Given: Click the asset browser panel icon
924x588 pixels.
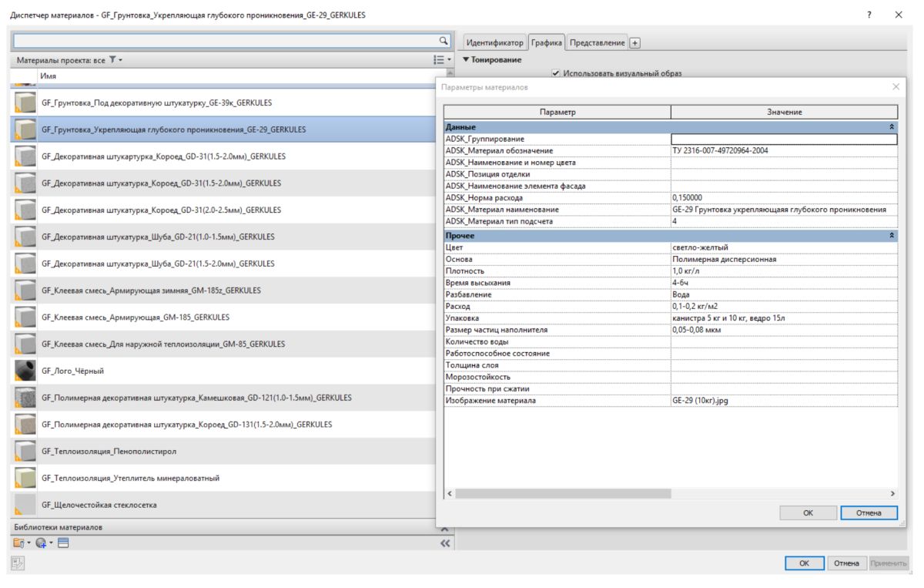Looking at the screenshot, I should coord(63,543).
